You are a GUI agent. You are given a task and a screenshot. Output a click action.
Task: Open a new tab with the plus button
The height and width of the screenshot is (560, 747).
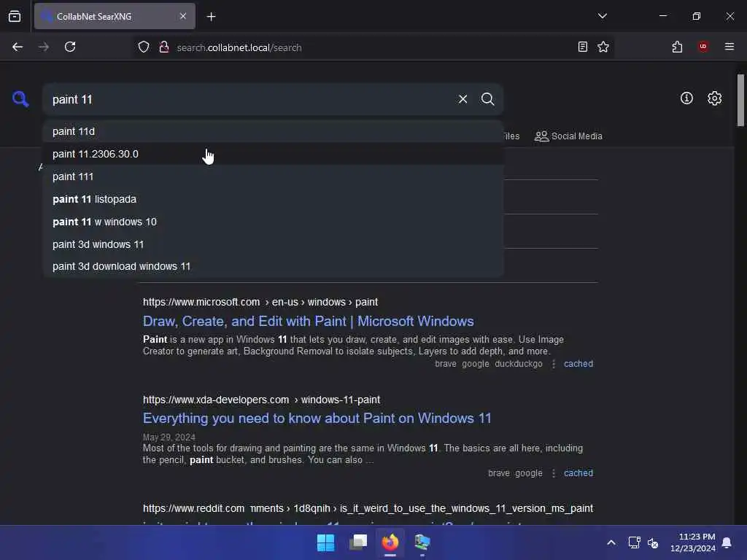pyautogui.click(x=211, y=17)
